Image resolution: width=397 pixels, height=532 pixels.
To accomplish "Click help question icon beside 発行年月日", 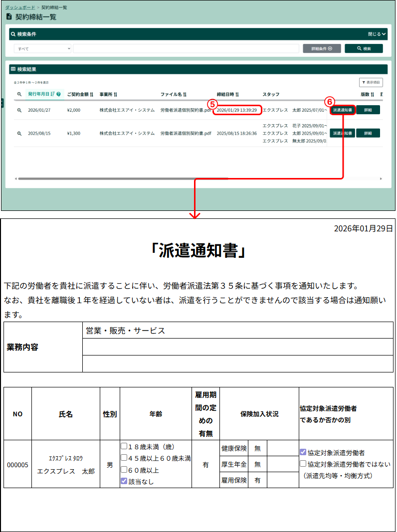I will [x=59, y=94].
